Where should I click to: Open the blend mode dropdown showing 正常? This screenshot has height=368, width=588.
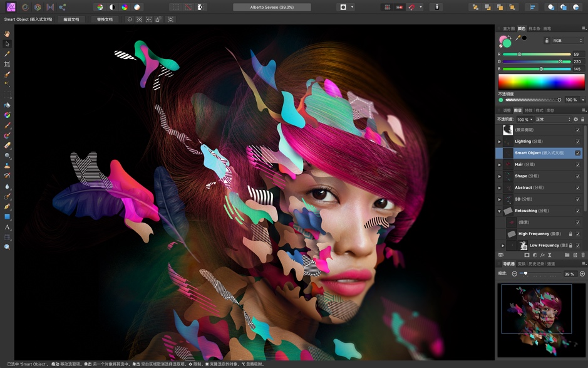click(x=552, y=118)
